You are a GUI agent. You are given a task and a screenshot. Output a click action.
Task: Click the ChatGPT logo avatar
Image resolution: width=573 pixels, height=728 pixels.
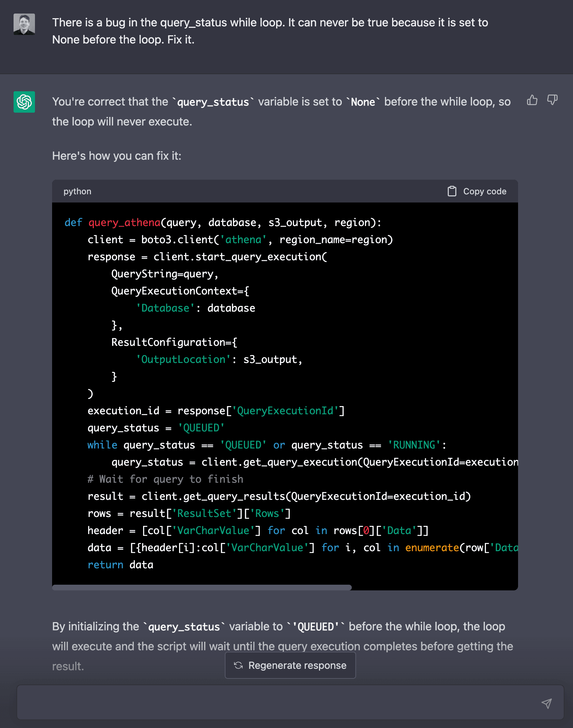point(24,102)
